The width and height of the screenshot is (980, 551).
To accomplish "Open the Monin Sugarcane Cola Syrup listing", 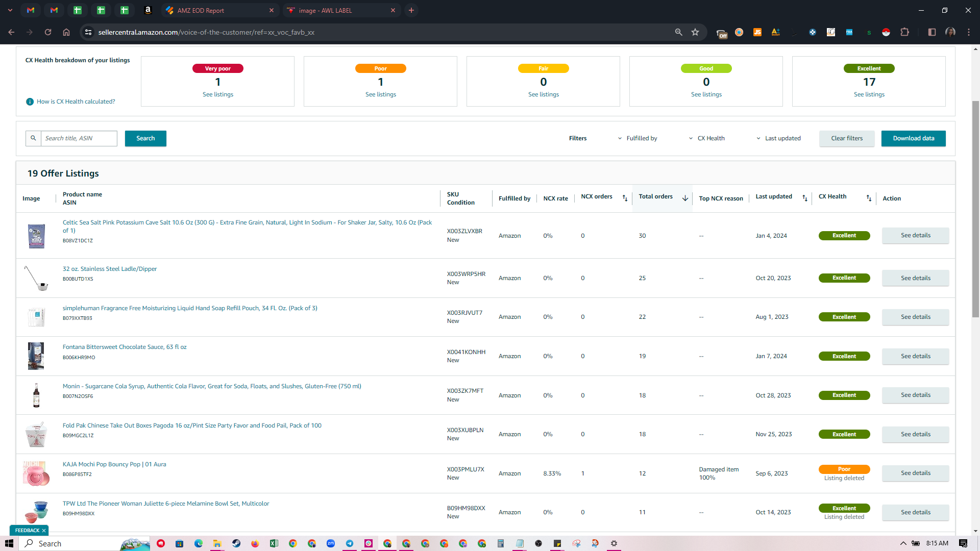I will 212,386.
